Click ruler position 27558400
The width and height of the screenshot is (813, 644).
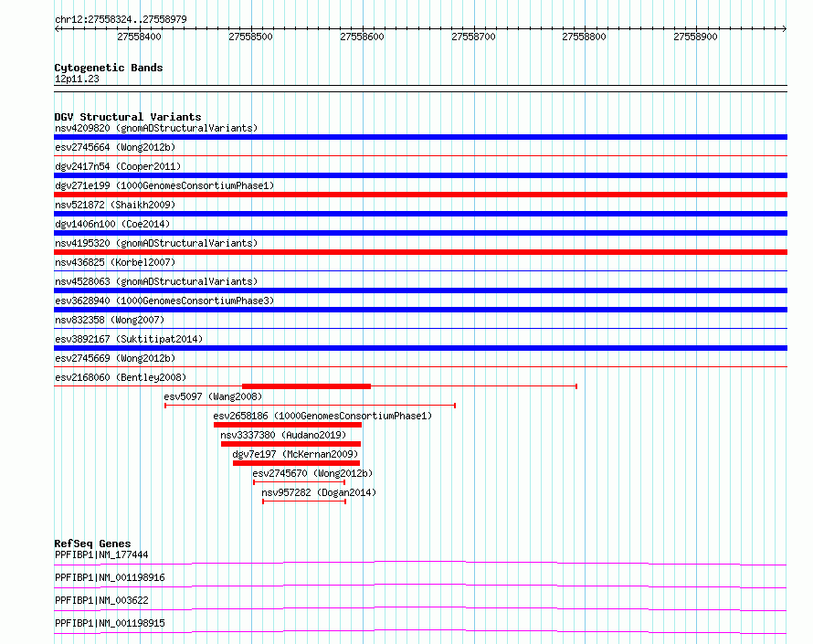click(139, 37)
